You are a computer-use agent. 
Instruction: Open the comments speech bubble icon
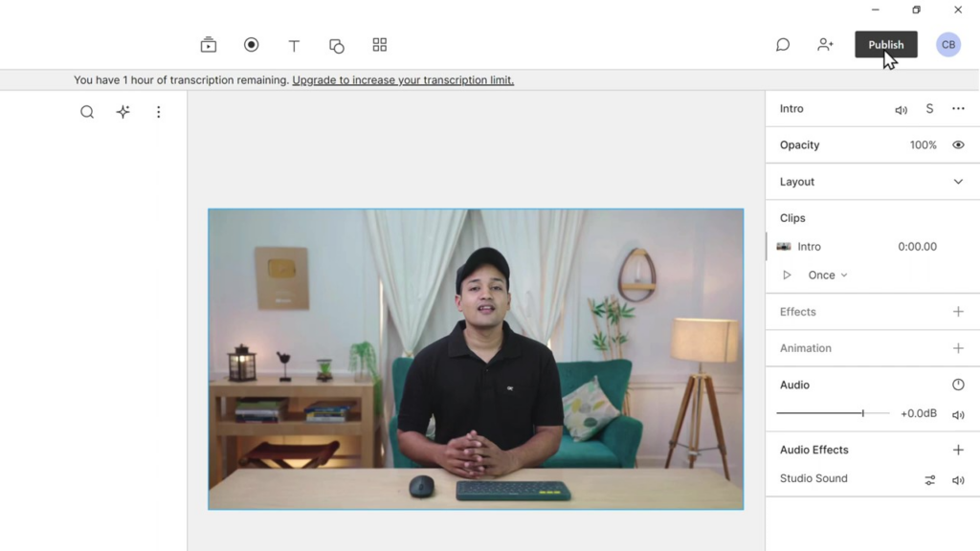click(783, 44)
